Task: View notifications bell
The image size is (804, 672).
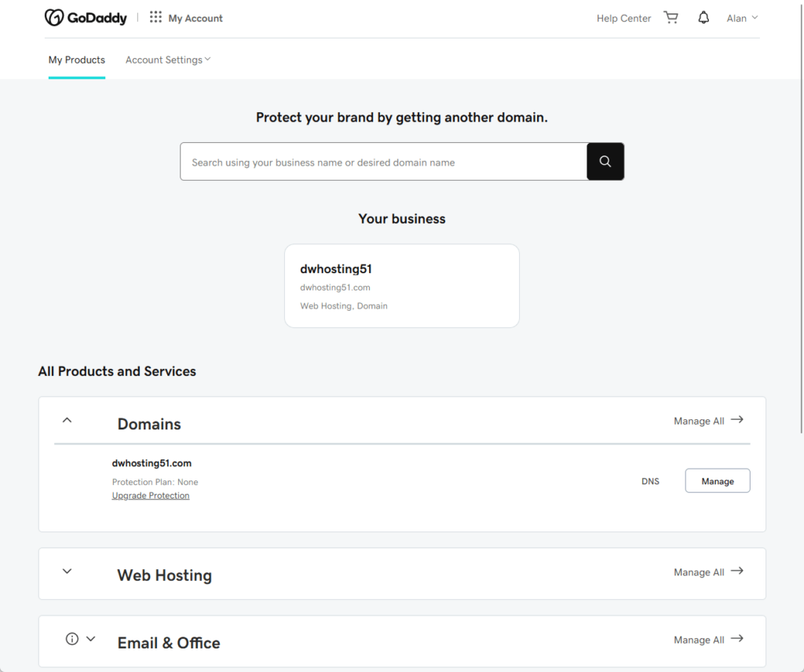Action: 703,17
